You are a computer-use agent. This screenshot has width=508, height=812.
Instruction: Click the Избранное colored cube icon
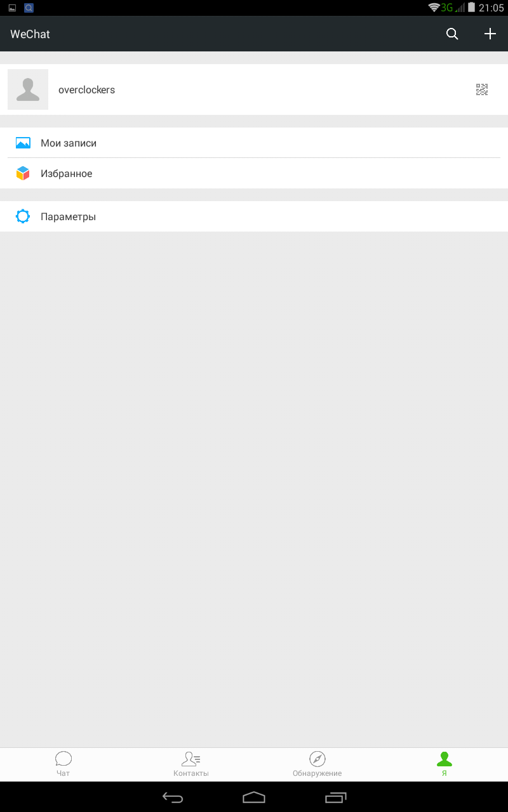pos(23,173)
